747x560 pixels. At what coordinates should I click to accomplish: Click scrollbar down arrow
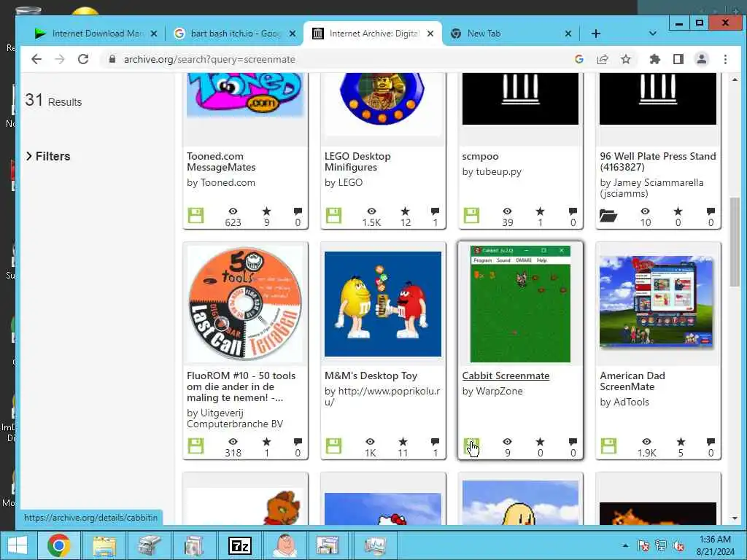point(735,518)
